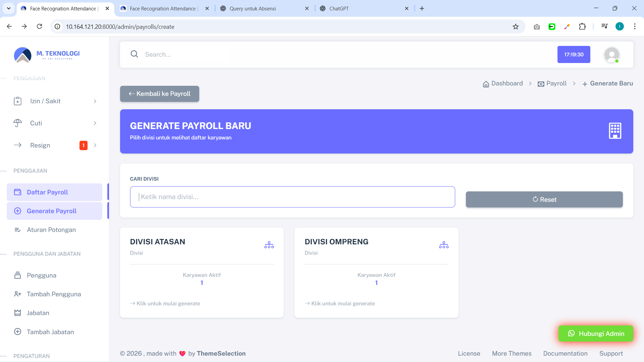Bookmark this page with star icon
Image resolution: width=644 pixels, height=362 pixels.
516,26
